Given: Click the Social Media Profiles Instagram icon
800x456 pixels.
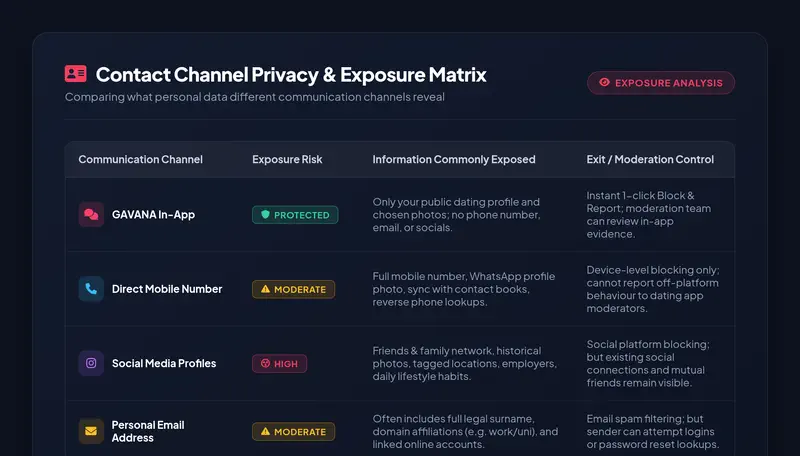Looking at the screenshot, I should pyautogui.click(x=91, y=363).
